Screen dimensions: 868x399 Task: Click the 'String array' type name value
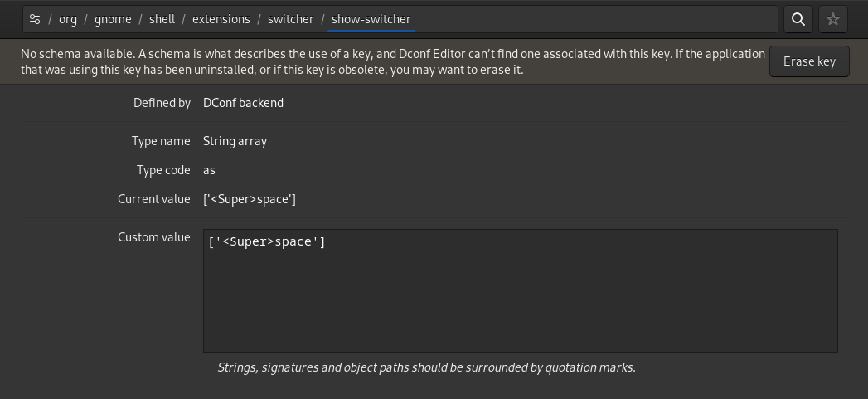point(235,141)
